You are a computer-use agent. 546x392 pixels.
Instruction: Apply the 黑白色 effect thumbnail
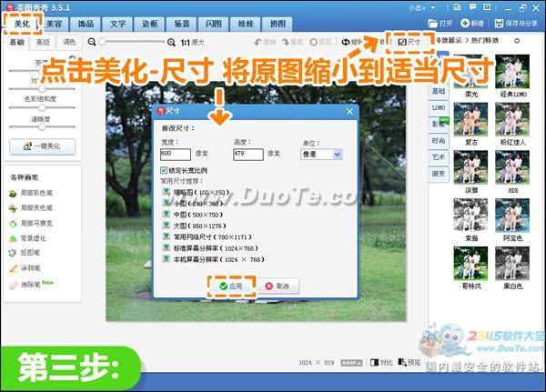coord(512,263)
